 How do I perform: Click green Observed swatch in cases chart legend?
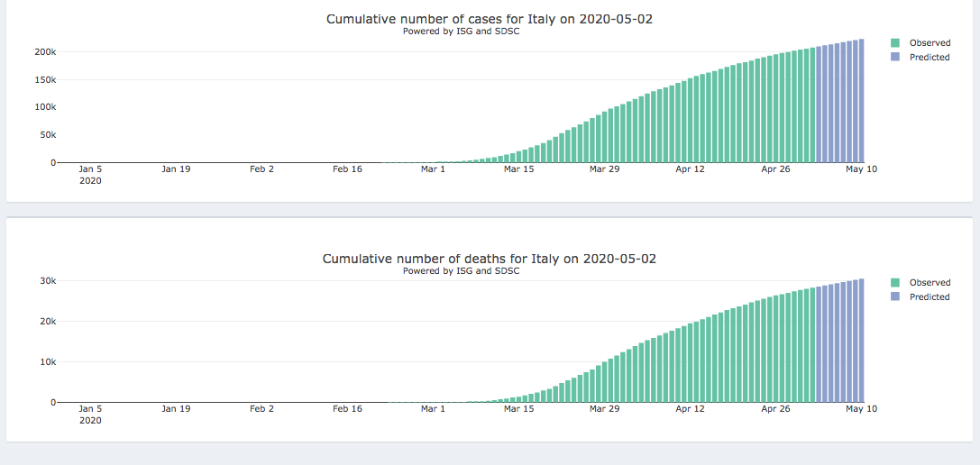point(895,42)
